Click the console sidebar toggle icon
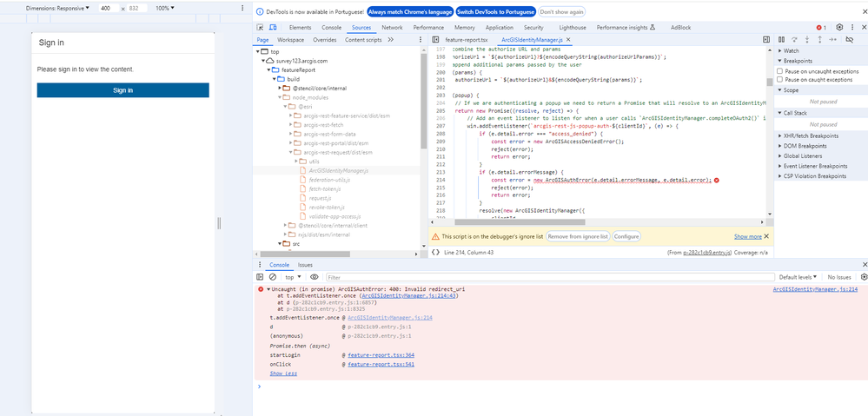The height and width of the screenshot is (416, 868). (x=261, y=277)
